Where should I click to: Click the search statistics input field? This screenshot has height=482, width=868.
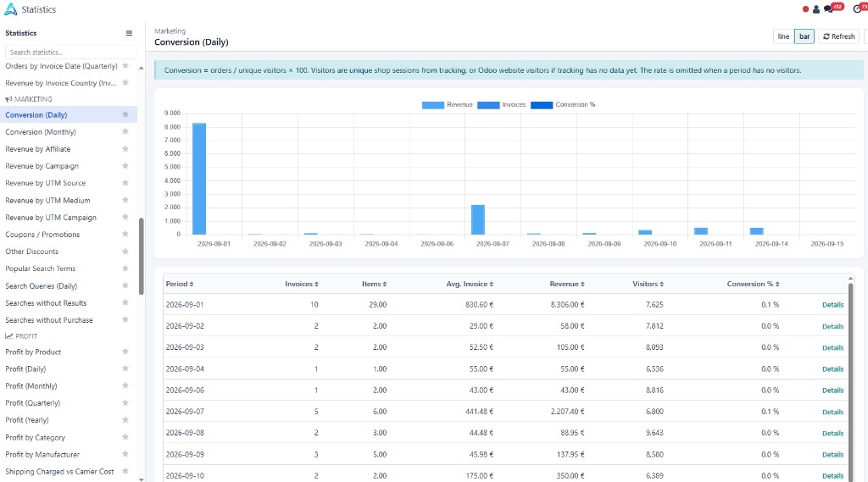[71, 52]
